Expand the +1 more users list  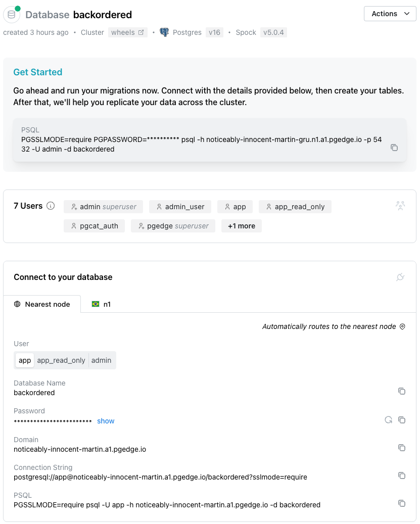tap(241, 225)
